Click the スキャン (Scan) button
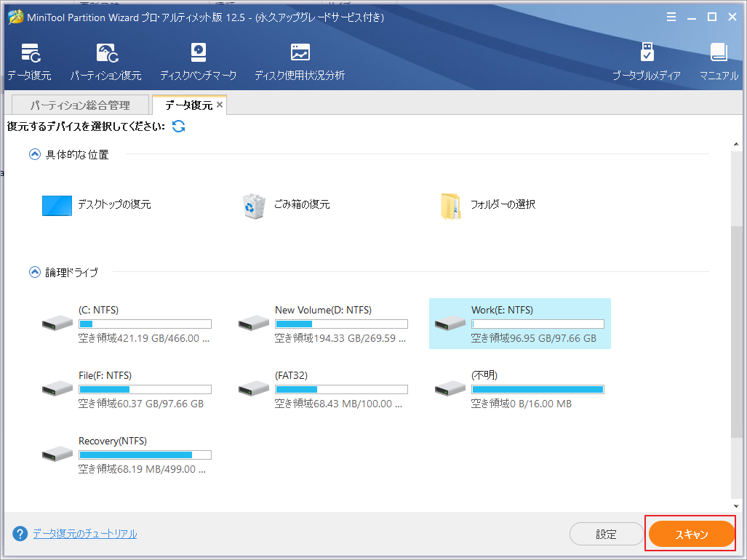 coord(690,533)
